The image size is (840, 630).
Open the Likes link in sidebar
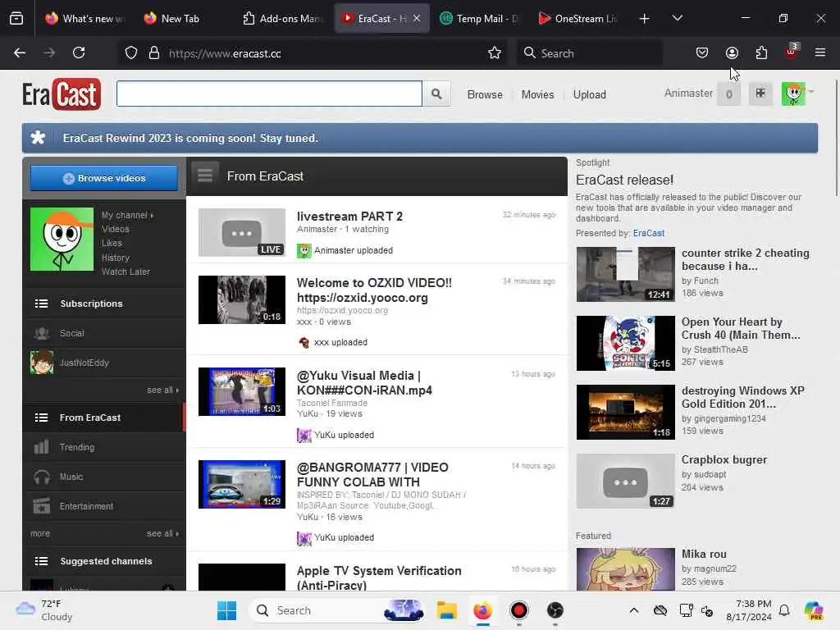pyautogui.click(x=112, y=243)
